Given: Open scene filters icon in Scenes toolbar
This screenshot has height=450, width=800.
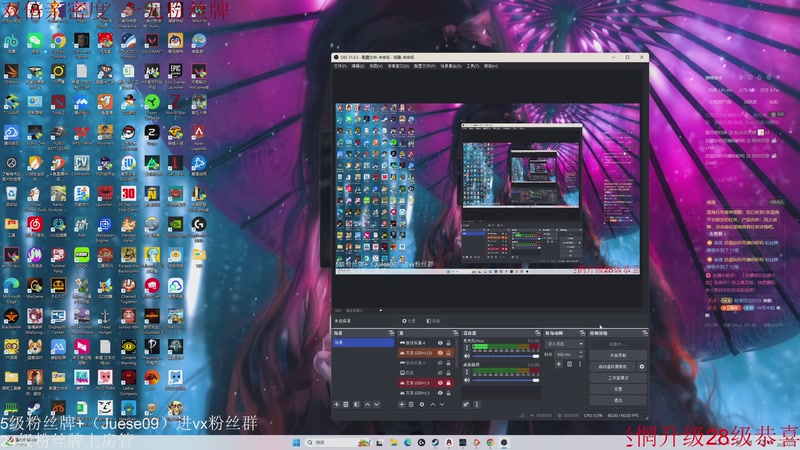Looking at the screenshot, I should pos(357,405).
